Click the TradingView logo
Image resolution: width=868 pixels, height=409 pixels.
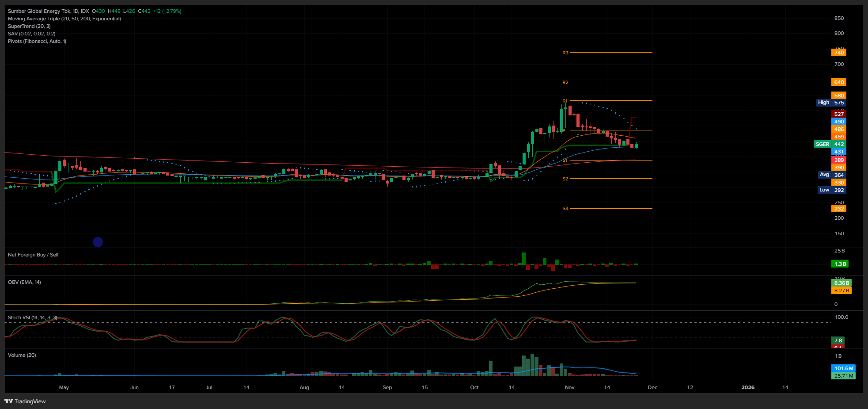(x=25, y=401)
